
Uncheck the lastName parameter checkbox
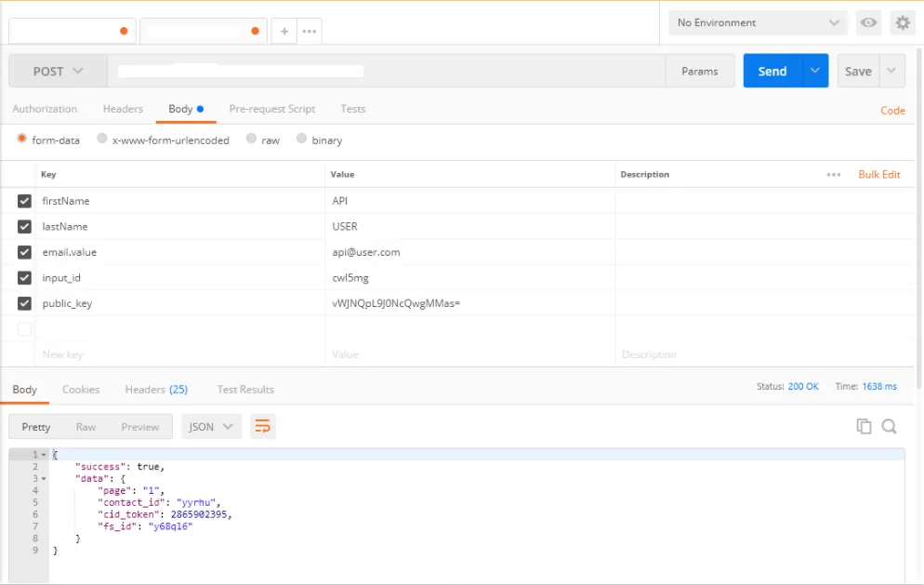click(x=24, y=226)
